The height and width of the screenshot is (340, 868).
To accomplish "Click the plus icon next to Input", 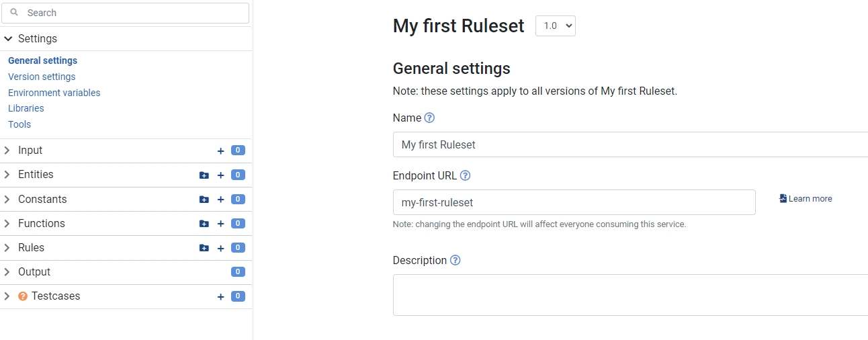I will 220,151.
